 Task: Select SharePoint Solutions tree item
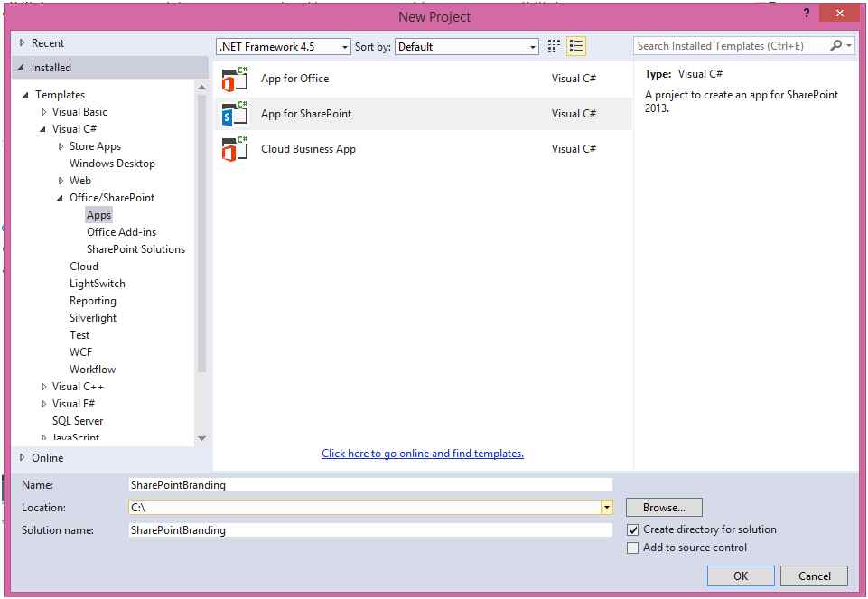click(135, 249)
